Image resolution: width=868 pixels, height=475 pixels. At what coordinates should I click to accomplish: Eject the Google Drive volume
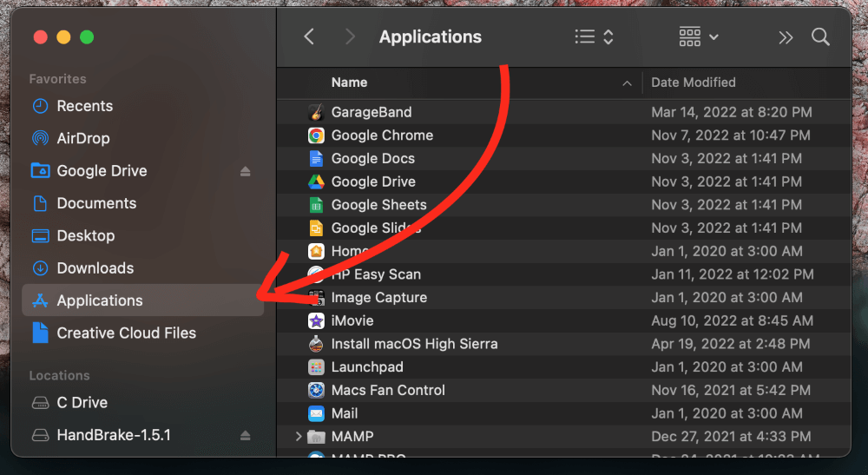pos(246,171)
